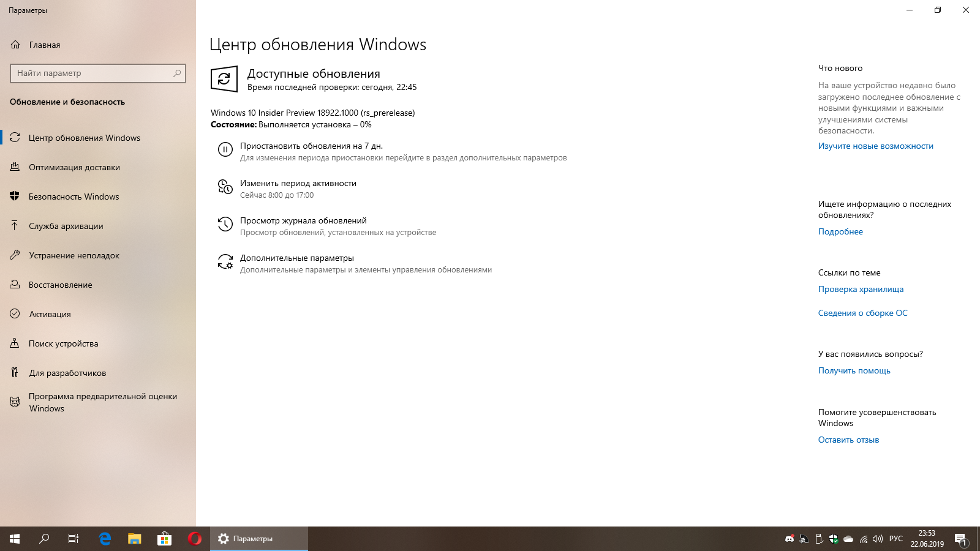Screen dimensions: 980x551
Task: Click the safely remove hardware USB tray icon
Action: pyautogui.click(x=819, y=539)
